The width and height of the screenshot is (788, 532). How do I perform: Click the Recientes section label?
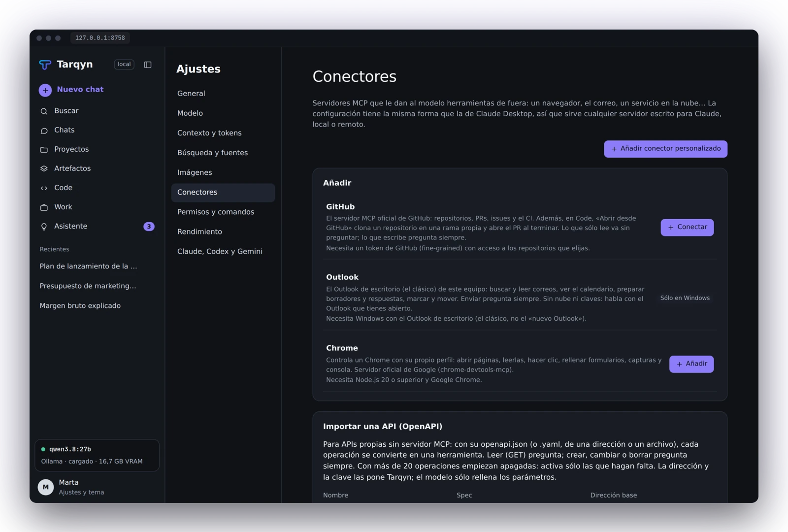click(x=55, y=249)
